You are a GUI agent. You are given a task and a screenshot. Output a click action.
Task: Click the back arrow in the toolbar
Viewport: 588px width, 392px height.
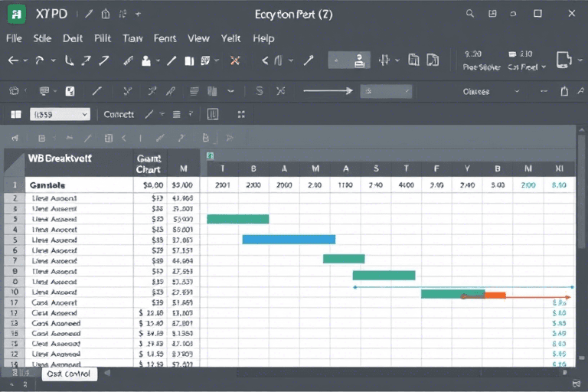(13, 60)
